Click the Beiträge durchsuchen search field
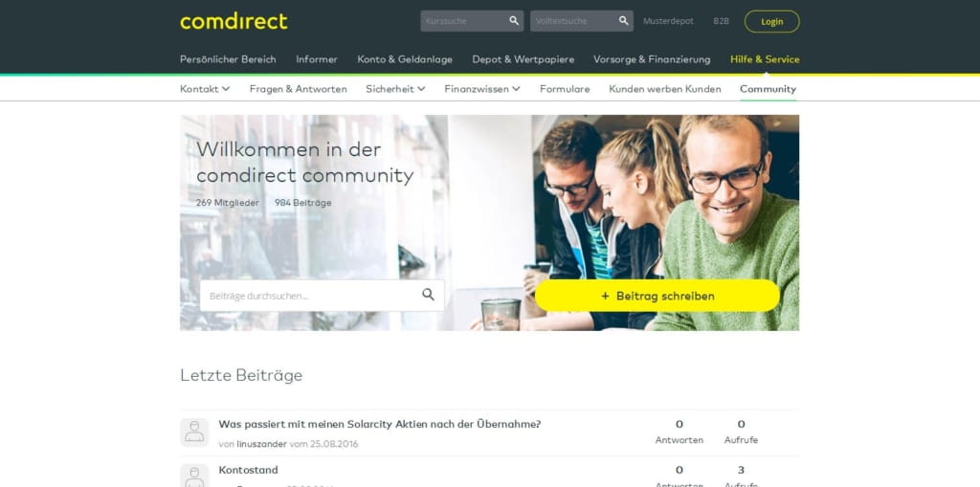Viewport: 980px width, 487px height. (323, 295)
